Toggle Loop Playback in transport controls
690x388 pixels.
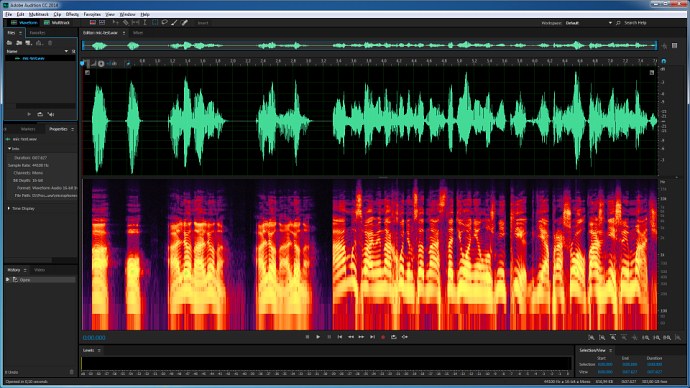pos(393,337)
